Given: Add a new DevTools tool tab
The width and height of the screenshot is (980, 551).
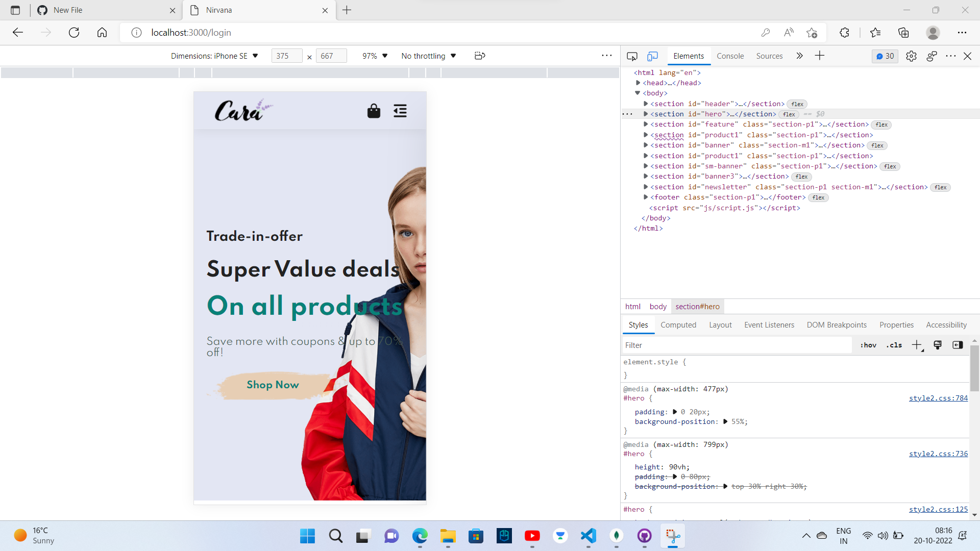Looking at the screenshot, I should pos(820,56).
